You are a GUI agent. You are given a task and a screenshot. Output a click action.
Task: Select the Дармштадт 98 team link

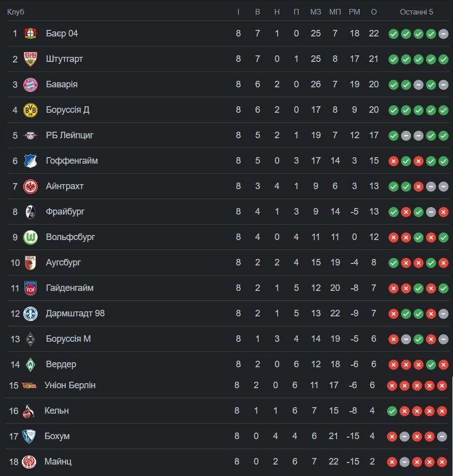(x=75, y=313)
